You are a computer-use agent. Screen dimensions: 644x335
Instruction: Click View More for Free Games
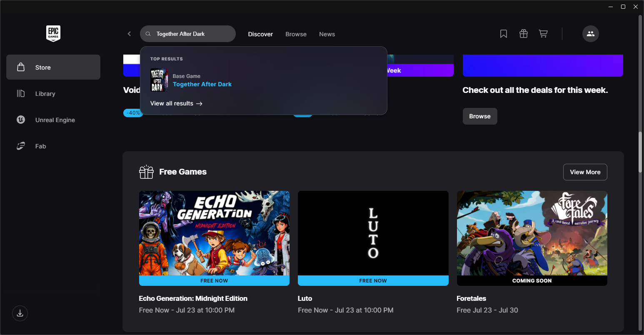pos(585,172)
